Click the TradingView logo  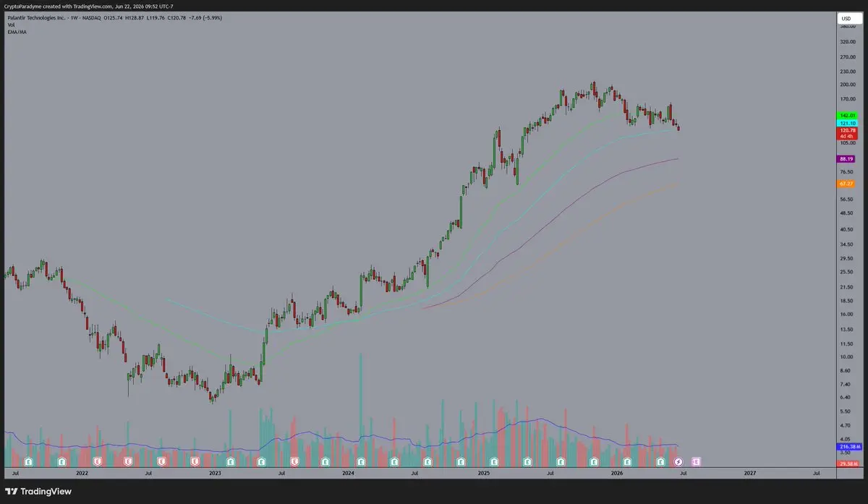pyautogui.click(x=38, y=491)
